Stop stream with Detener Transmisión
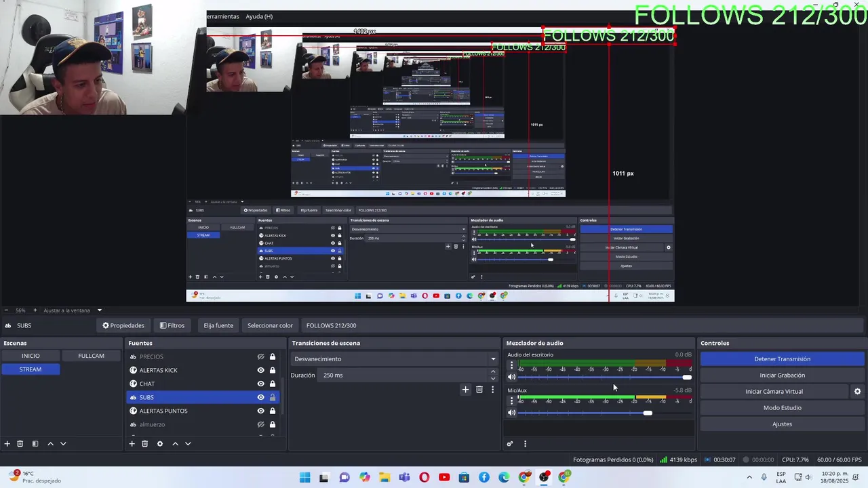Viewport: 868px width, 488px height. (782, 359)
